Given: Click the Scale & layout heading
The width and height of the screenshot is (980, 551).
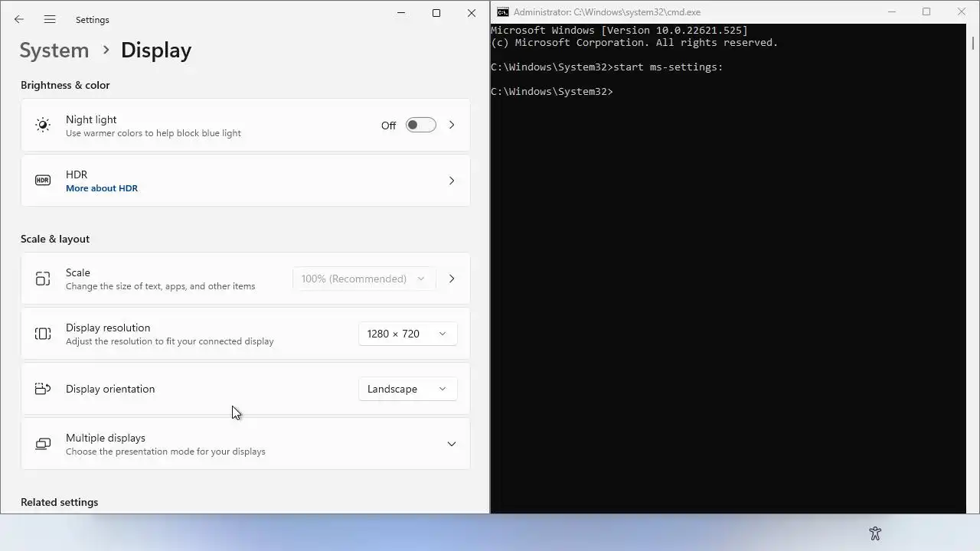Looking at the screenshot, I should tap(55, 239).
